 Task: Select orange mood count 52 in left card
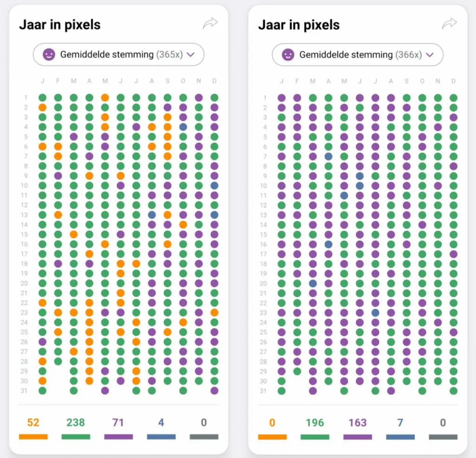tap(33, 423)
